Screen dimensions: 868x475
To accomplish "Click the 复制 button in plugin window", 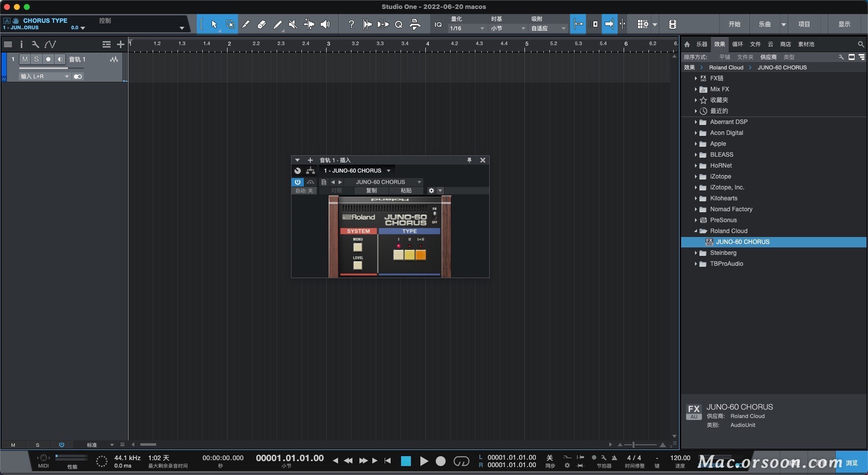I will click(x=371, y=190).
